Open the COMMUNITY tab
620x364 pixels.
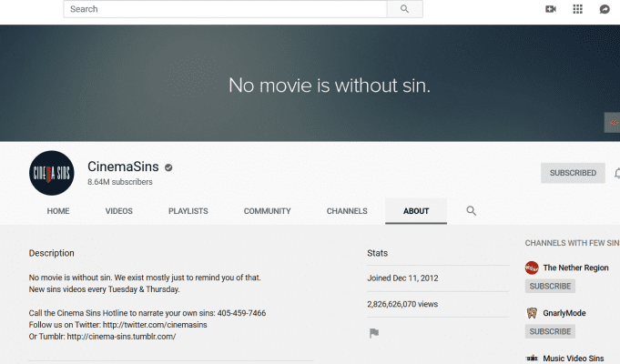tap(268, 211)
